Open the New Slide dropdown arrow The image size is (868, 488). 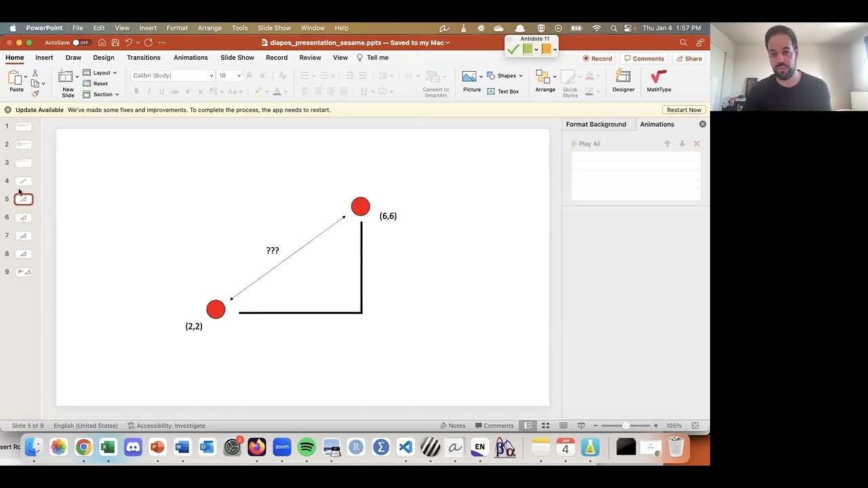point(77,76)
